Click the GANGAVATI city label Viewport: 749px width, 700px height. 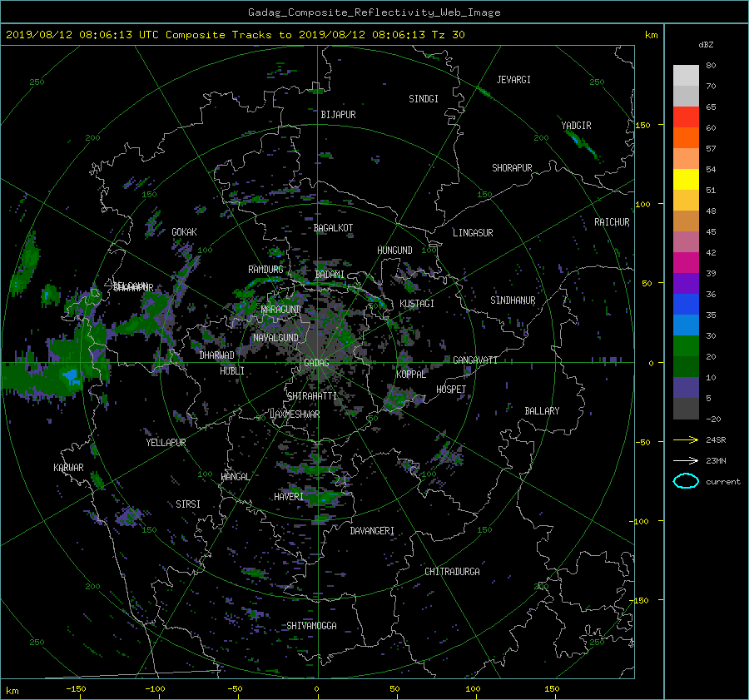(x=475, y=360)
